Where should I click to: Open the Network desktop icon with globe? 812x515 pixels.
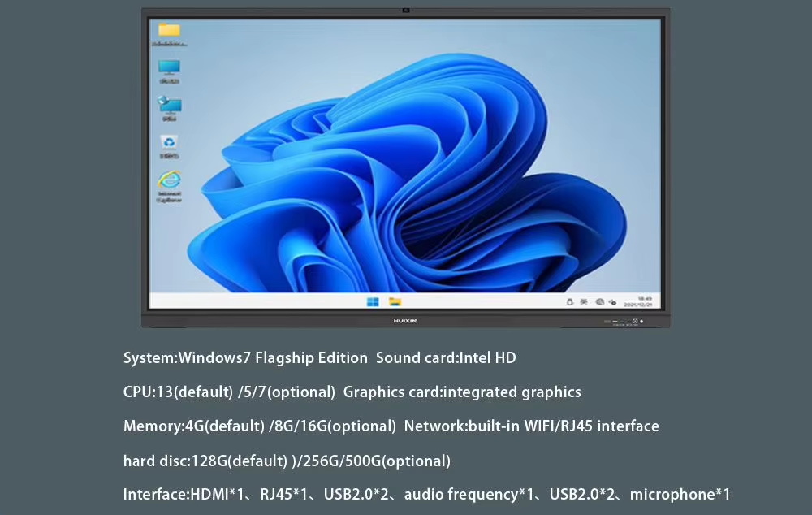tap(169, 106)
